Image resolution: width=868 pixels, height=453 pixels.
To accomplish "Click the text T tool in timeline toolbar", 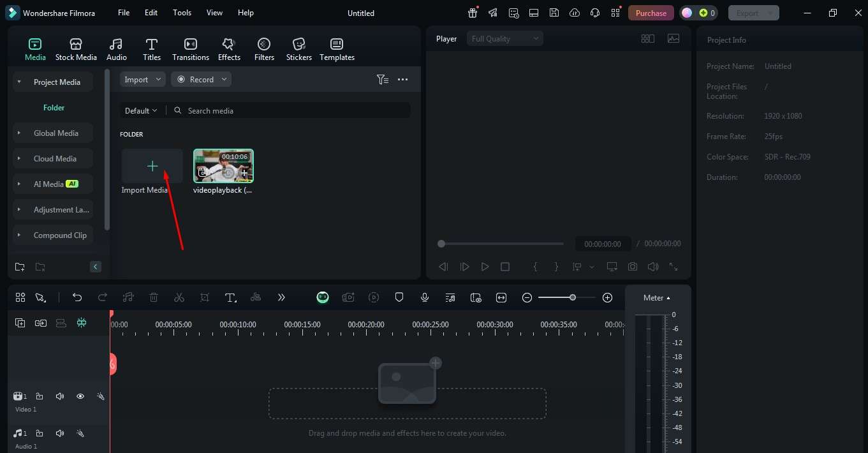I will point(230,297).
